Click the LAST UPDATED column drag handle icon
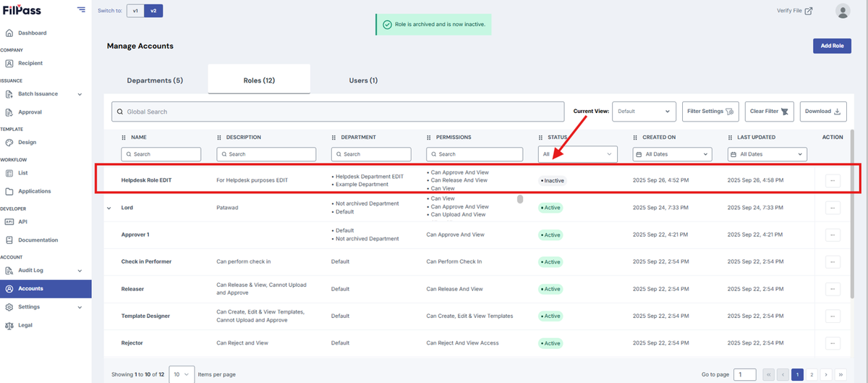 [x=730, y=137]
